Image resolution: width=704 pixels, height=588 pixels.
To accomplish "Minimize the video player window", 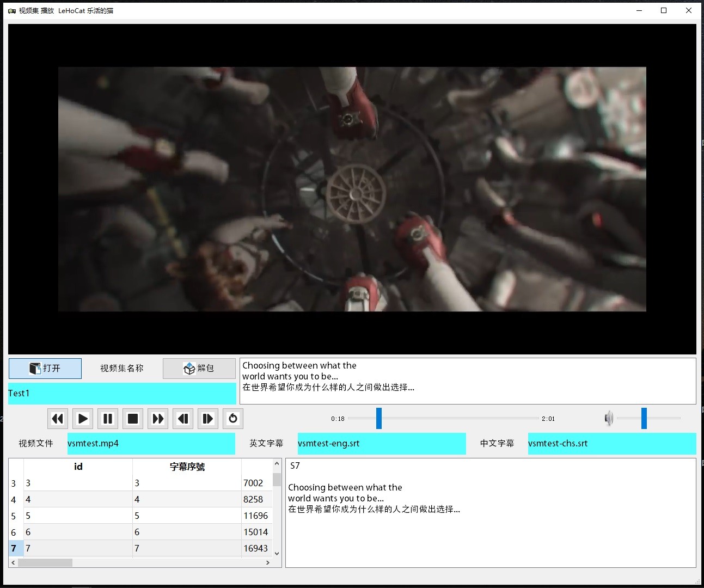I will pos(639,10).
